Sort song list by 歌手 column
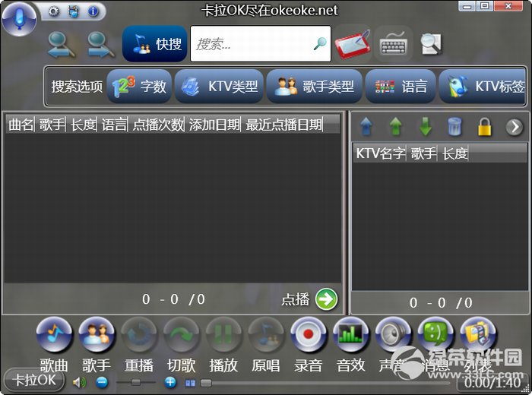Screen dimensions: 532x395 pos(52,125)
